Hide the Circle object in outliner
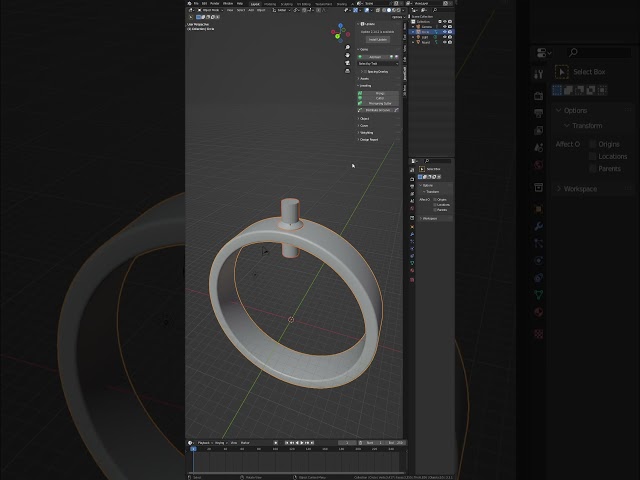640x480 pixels. pyautogui.click(x=445, y=32)
